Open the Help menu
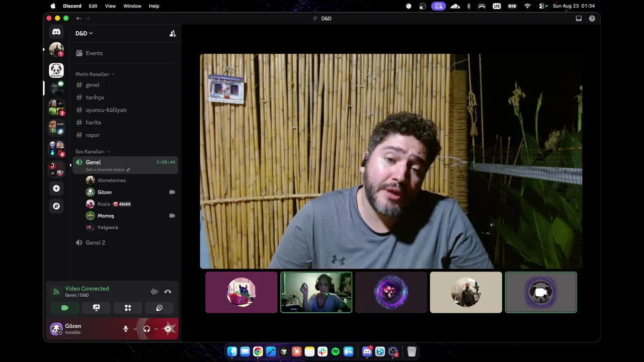 tap(154, 6)
